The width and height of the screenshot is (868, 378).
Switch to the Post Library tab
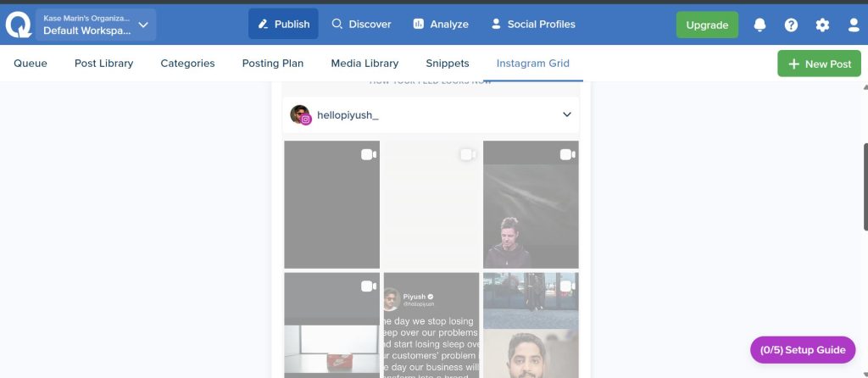click(104, 63)
